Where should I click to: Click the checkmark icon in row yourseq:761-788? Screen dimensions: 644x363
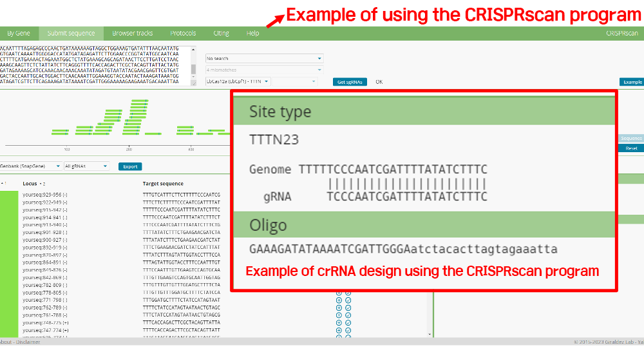348,315
